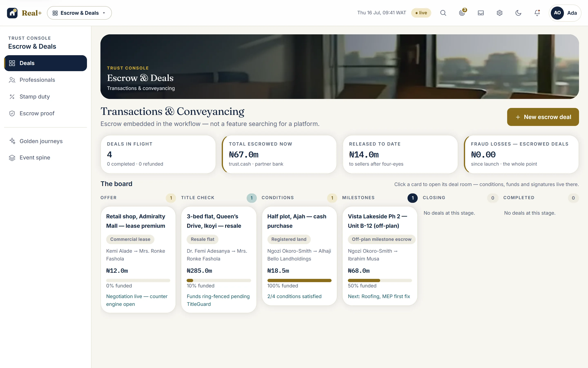588x368 pixels.
Task: Click the plus icon on New escrow deal
Action: coord(518,117)
